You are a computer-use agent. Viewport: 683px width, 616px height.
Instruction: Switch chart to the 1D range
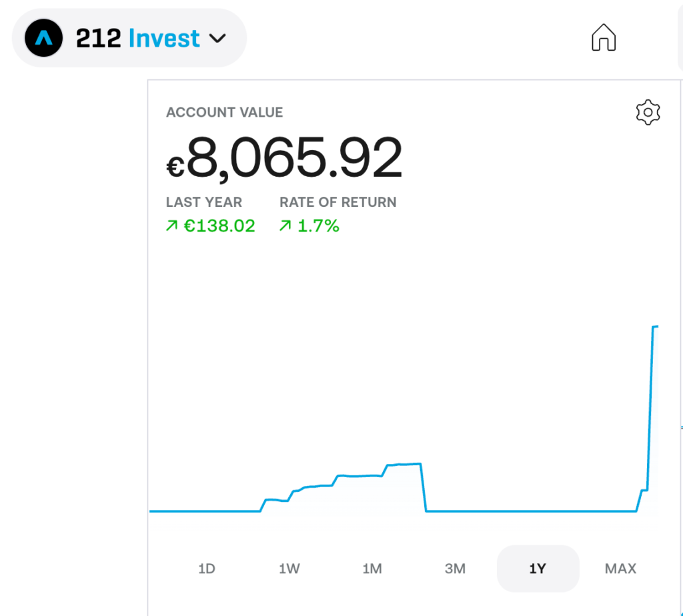(x=207, y=569)
